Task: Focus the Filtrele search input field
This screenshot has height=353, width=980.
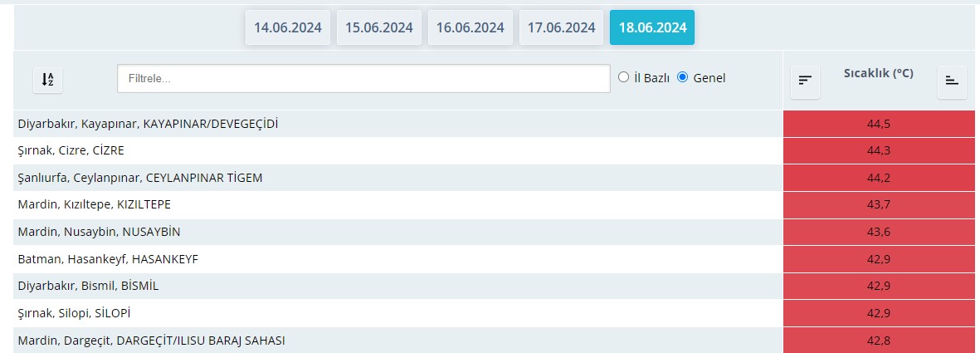Action: (363, 78)
